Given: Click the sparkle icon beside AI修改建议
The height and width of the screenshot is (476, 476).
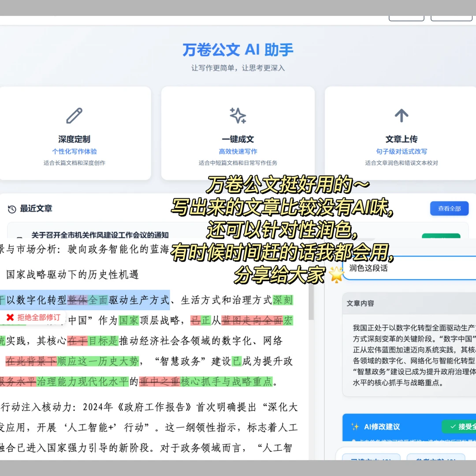Looking at the screenshot, I should [355, 427].
